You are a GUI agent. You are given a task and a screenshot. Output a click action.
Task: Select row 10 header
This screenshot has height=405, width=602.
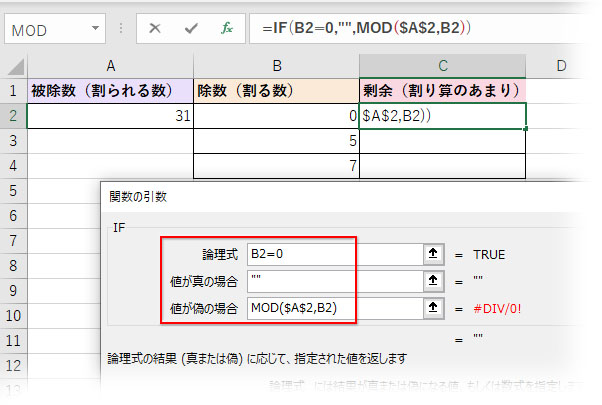point(13,316)
